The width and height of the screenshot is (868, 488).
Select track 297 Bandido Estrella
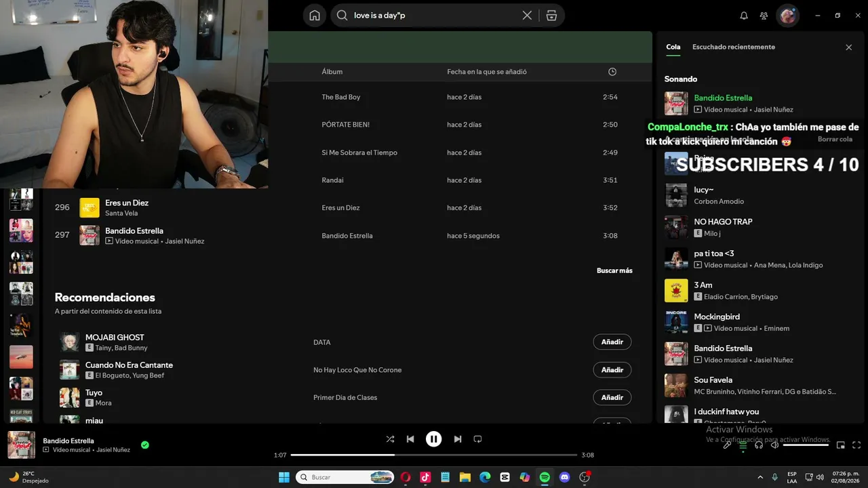pos(346,235)
